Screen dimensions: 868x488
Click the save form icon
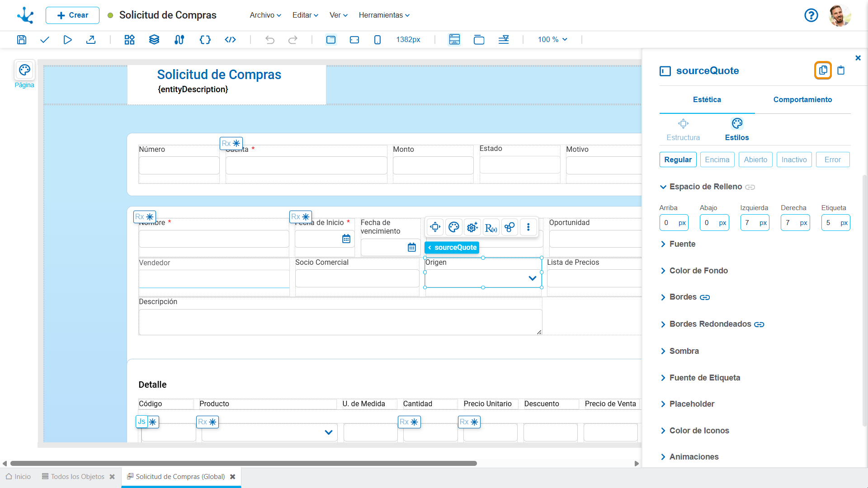[x=21, y=40]
